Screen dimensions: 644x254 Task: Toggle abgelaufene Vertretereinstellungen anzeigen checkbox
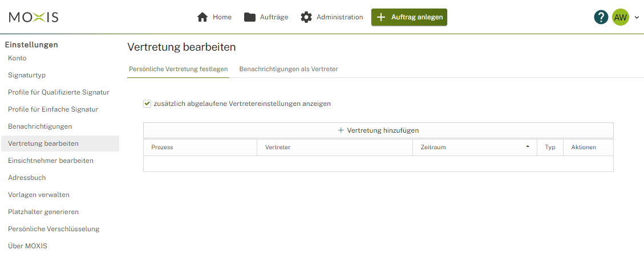[147, 104]
